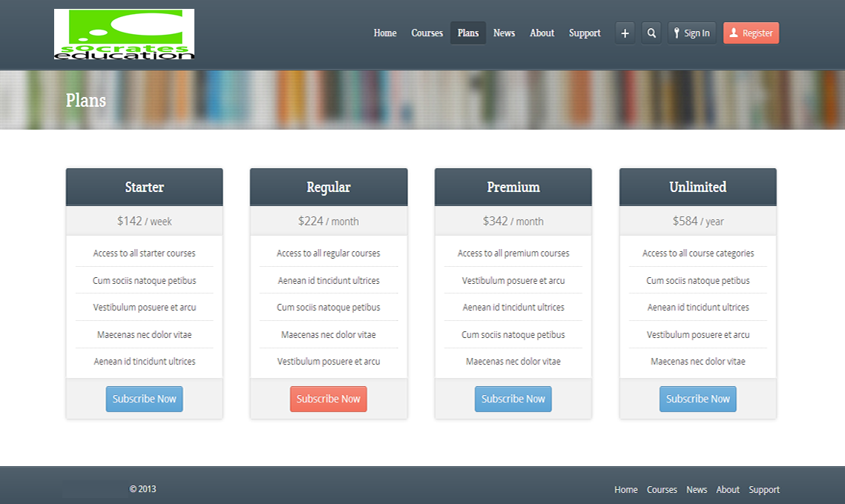Subscribe to the Unlimited plan

point(698,399)
